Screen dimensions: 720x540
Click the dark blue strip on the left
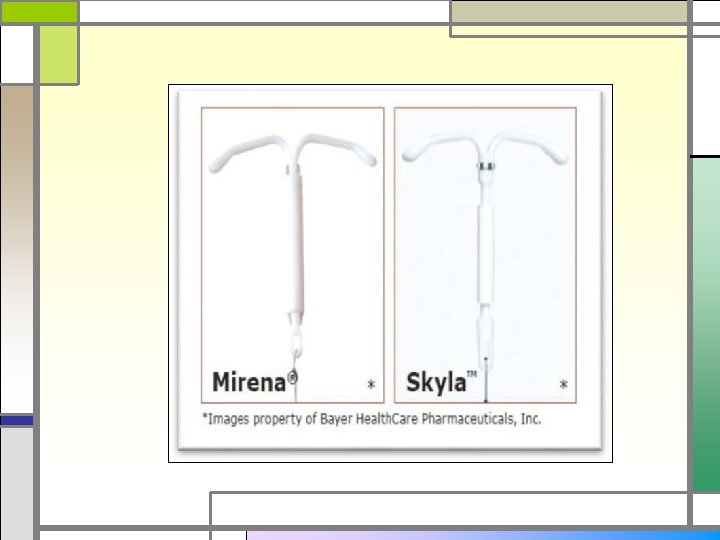17,420
